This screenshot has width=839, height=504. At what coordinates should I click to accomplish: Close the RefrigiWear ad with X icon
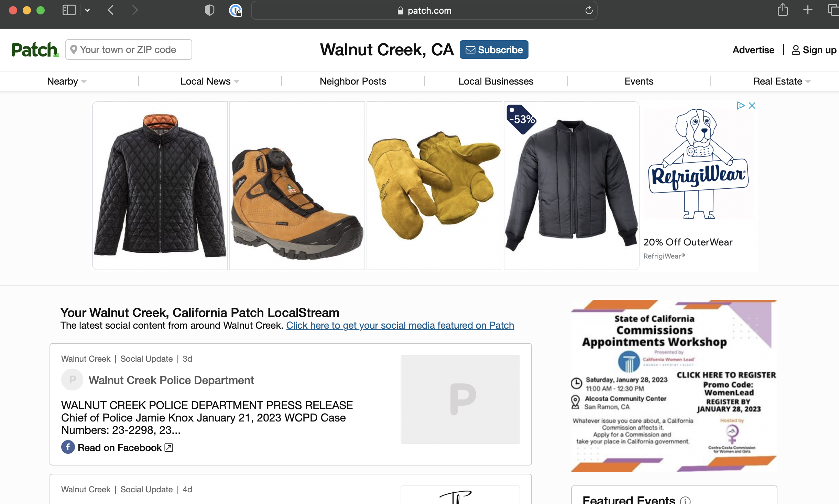[x=752, y=106]
